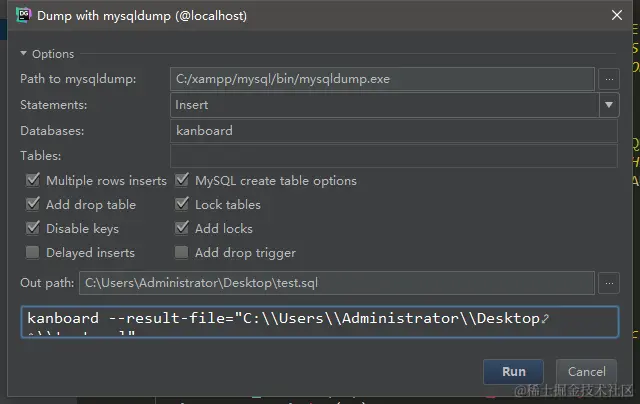Click the Options section label

[53, 54]
